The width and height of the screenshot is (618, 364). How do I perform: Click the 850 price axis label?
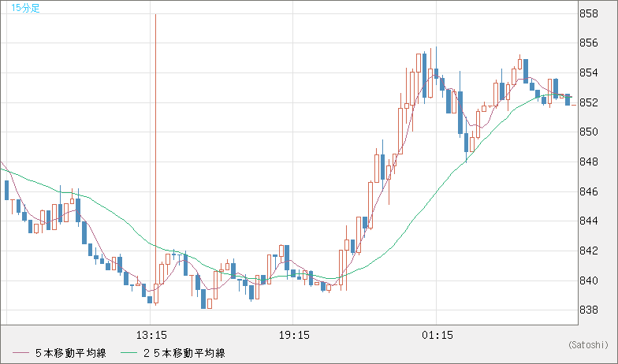click(588, 132)
